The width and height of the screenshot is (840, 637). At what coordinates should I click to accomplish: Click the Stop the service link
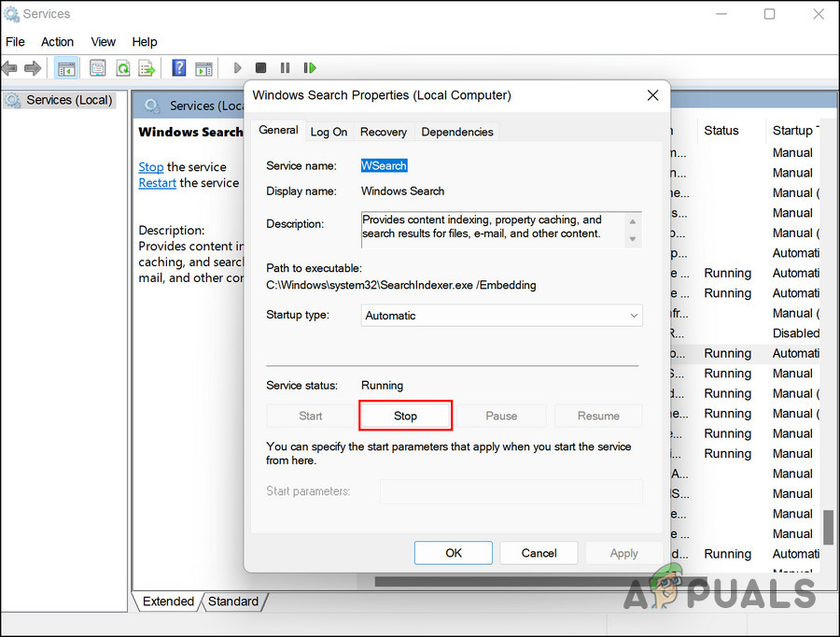[x=151, y=167]
